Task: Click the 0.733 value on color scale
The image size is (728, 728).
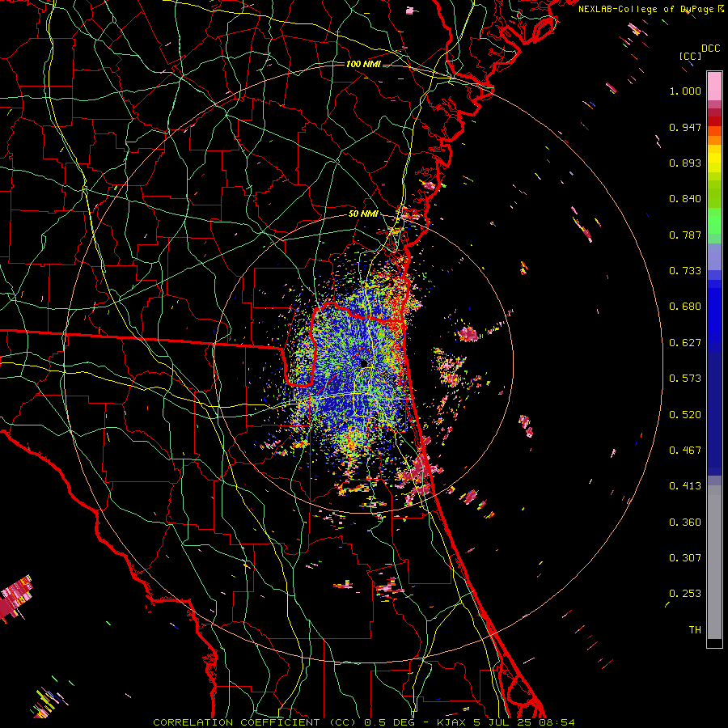Action: click(685, 271)
